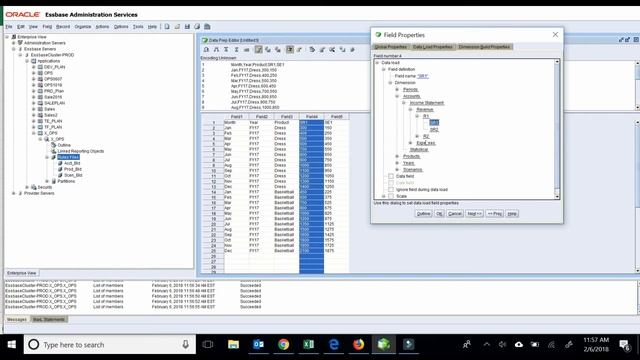Click the Security node icon in tree
The width and height of the screenshot is (640, 360).
(33, 187)
